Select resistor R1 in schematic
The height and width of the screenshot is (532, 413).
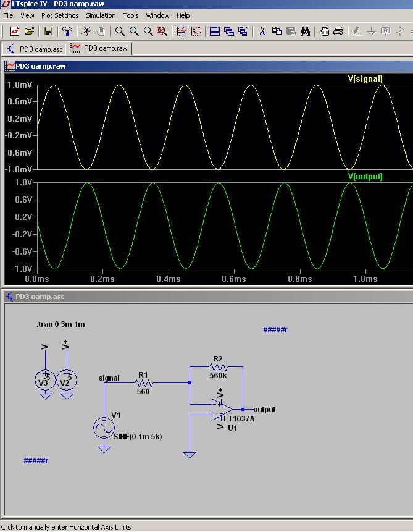144,383
